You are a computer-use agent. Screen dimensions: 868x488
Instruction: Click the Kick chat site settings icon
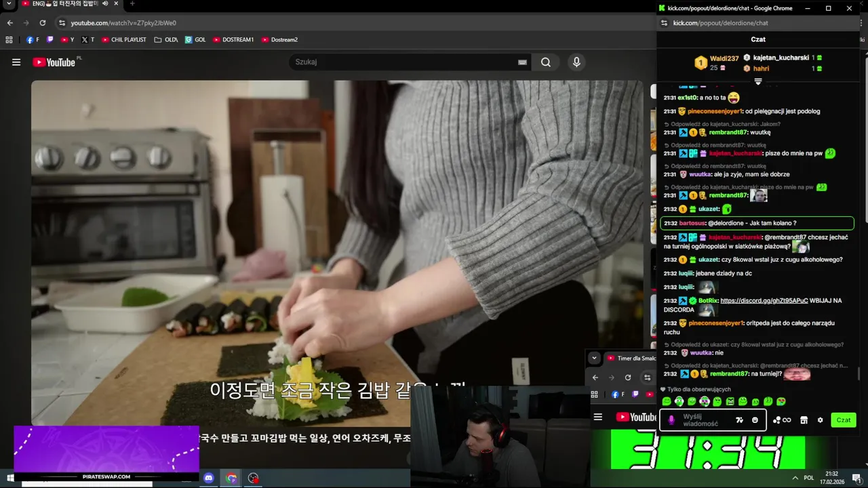click(x=663, y=22)
